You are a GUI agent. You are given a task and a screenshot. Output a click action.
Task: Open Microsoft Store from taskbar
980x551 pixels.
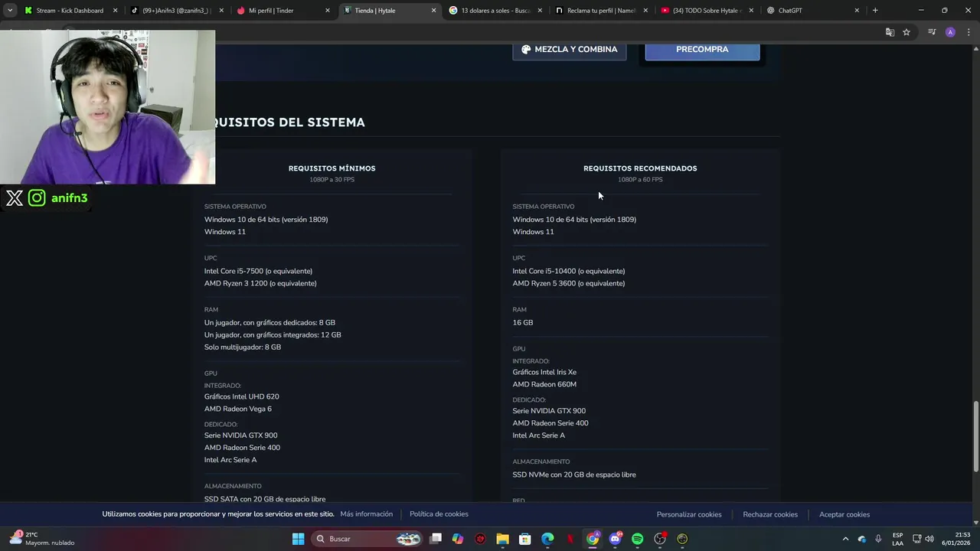click(x=525, y=539)
